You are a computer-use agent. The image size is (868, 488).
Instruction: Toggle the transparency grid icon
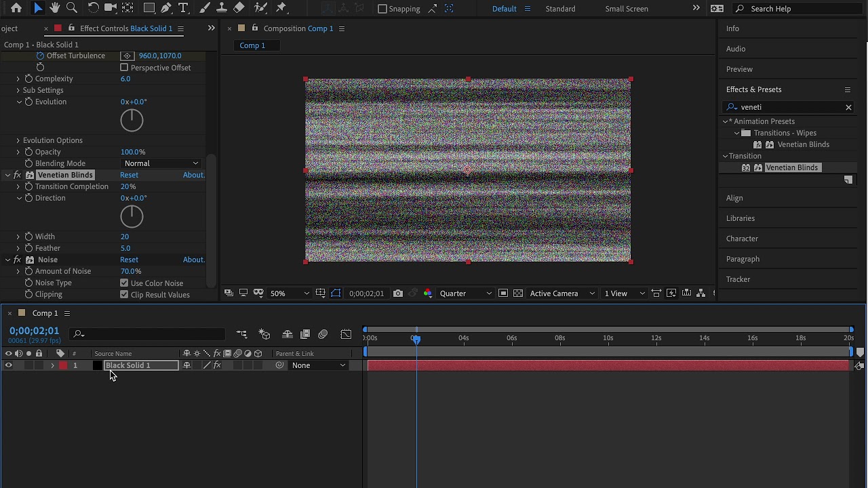click(518, 293)
